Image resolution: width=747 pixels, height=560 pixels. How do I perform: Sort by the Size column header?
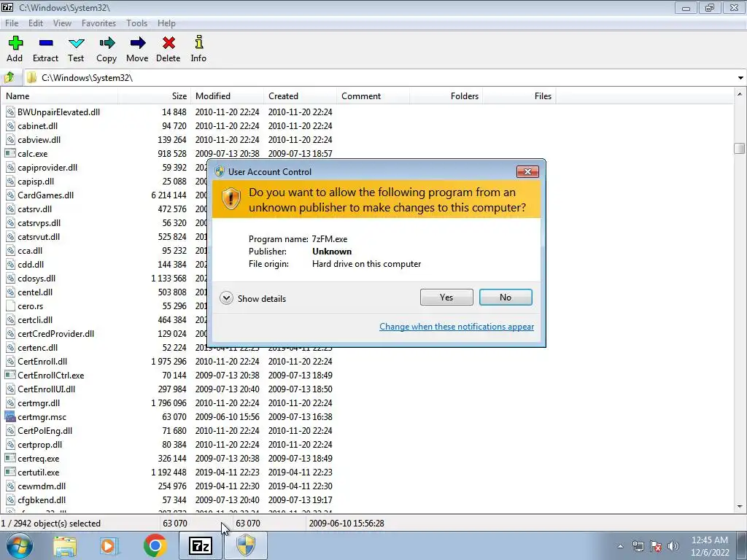click(x=155, y=96)
